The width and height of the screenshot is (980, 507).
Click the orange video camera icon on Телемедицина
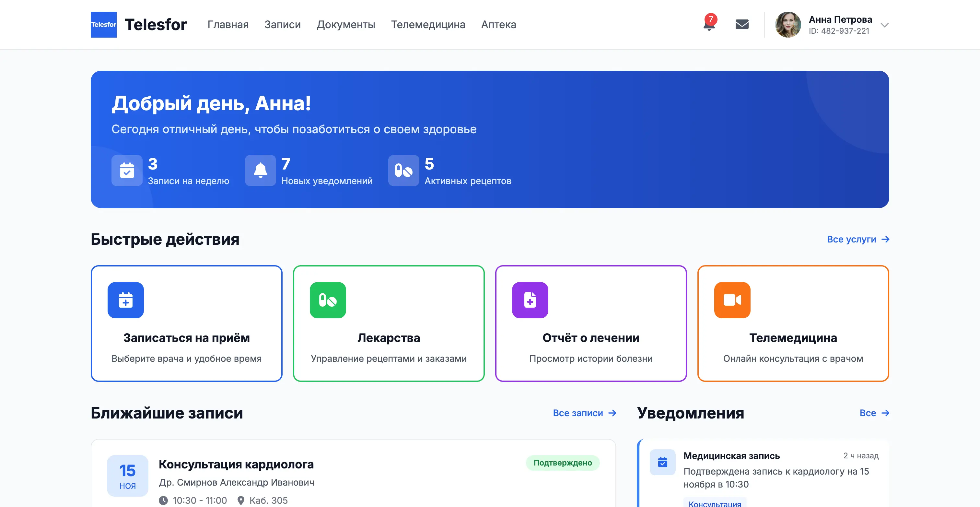click(733, 300)
